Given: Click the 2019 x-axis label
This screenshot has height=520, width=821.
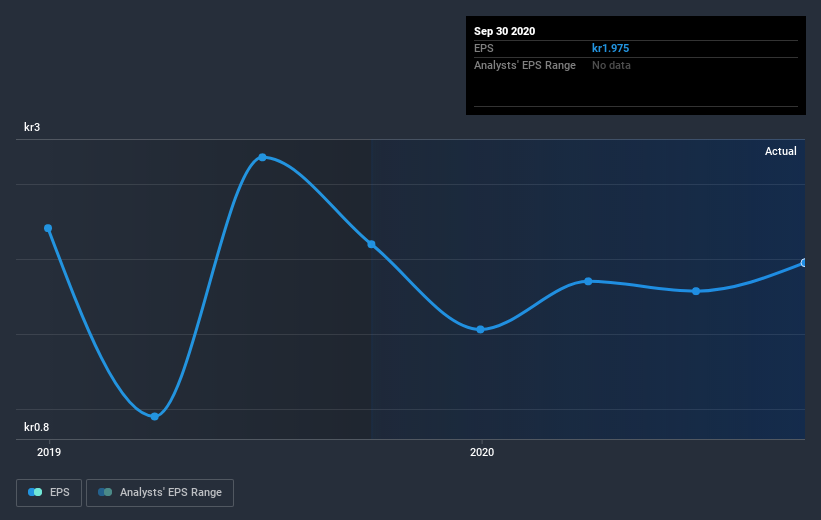Looking at the screenshot, I should click(49, 452).
